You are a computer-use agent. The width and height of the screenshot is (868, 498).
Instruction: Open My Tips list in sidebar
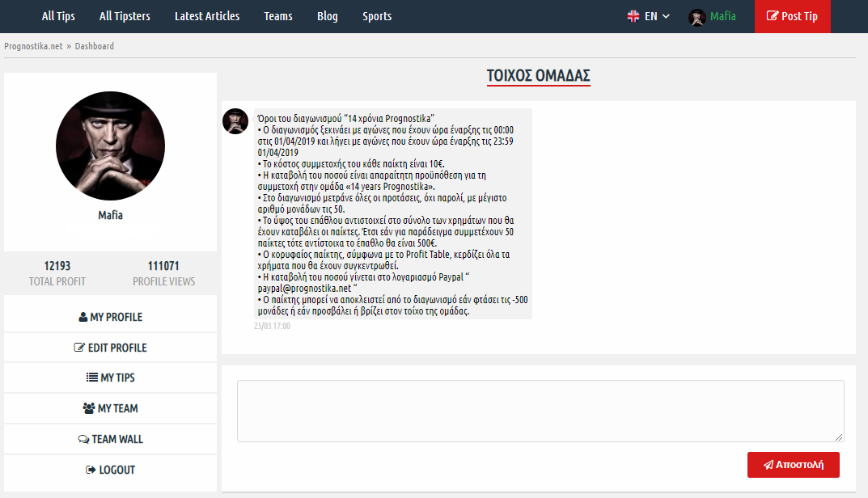(x=110, y=378)
